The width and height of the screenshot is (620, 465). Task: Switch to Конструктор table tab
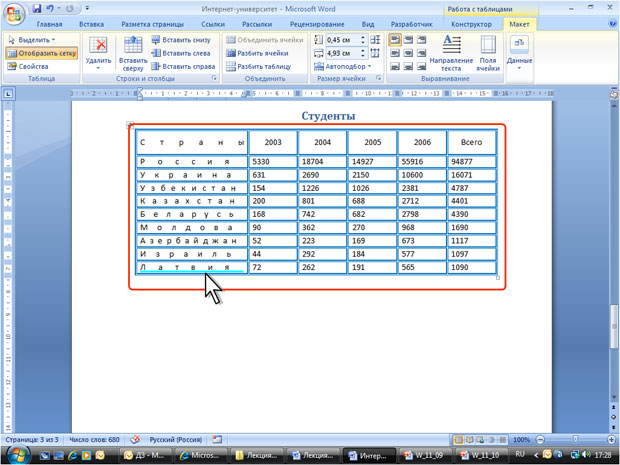[471, 25]
